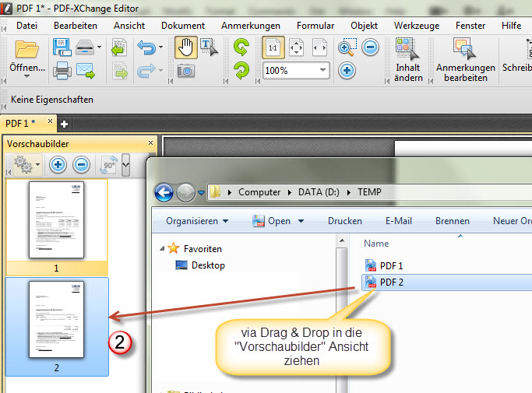Click the Inhalt ändern tool
The image size is (532, 393).
(408, 61)
